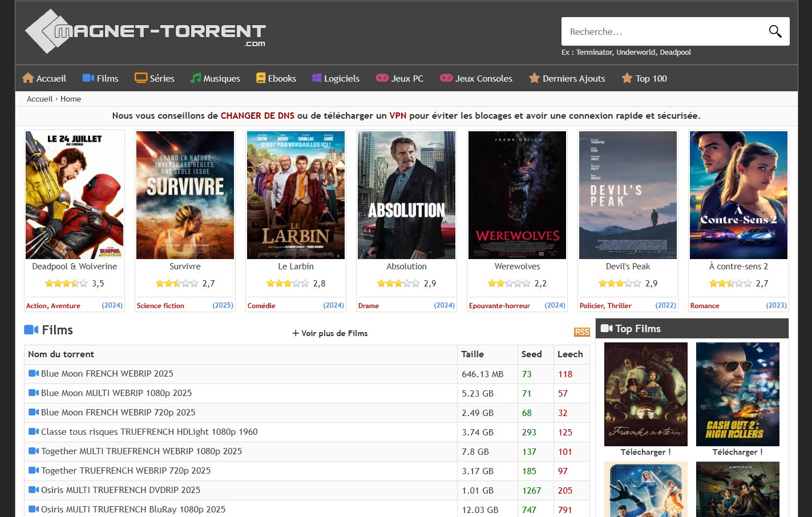
Task: Open the Séries menu item
Action: click(161, 78)
